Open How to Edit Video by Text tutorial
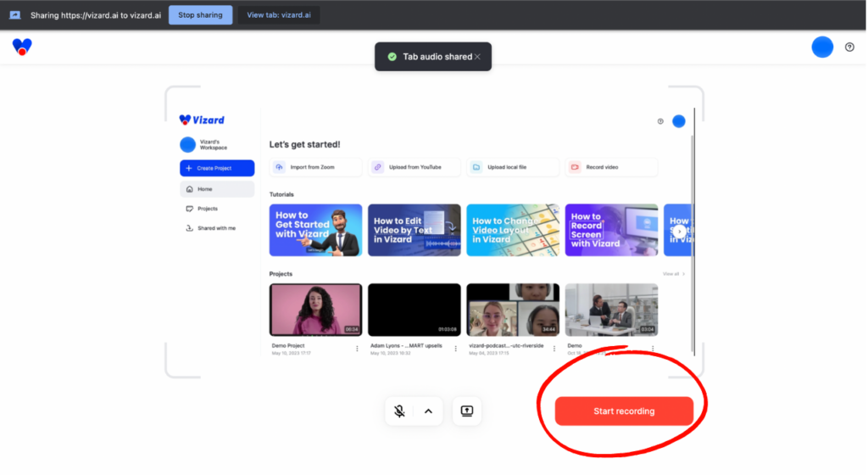 coord(414,231)
